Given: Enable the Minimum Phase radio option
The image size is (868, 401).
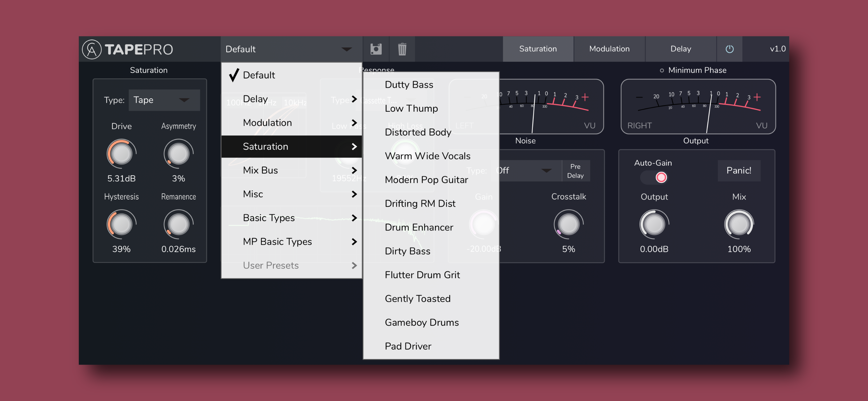Looking at the screenshot, I should tap(661, 70).
